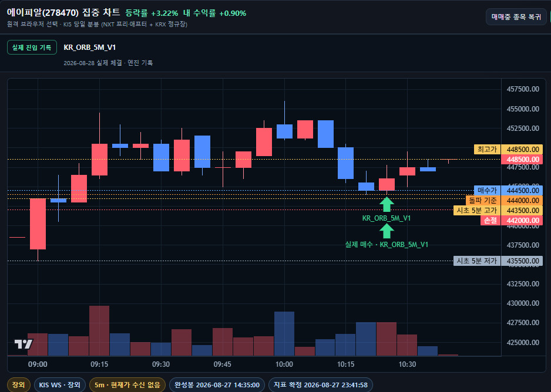Click the 완성봉 2026-08-27 14:35:00 pill
Screen dimensions: 551x392
point(217,385)
